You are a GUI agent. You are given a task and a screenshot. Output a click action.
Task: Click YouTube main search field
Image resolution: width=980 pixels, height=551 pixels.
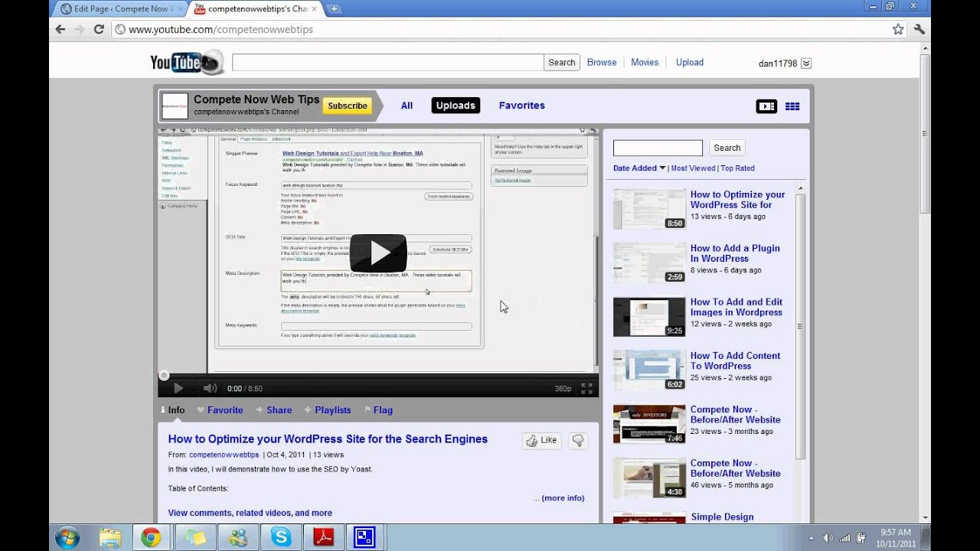tap(387, 63)
